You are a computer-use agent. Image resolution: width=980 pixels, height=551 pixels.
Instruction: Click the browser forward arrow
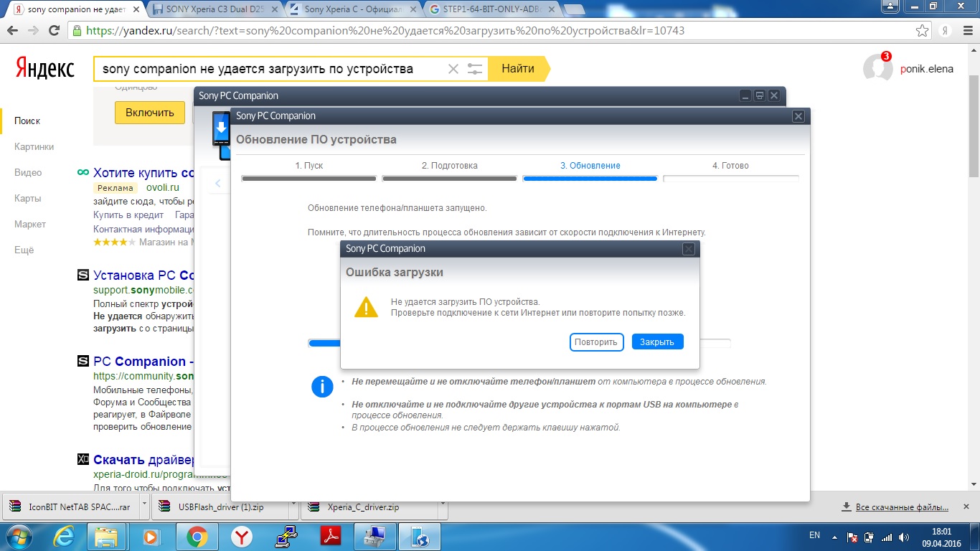[x=33, y=31]
